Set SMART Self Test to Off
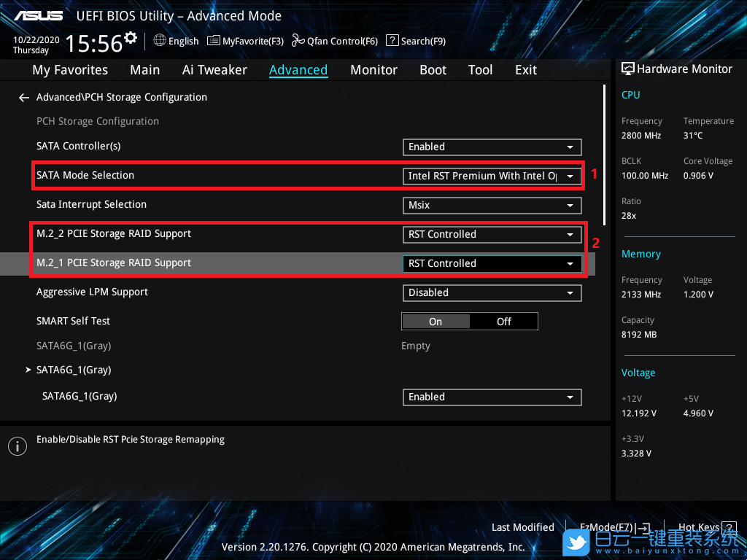Screen dimensions: 747x560 (504, 322)
